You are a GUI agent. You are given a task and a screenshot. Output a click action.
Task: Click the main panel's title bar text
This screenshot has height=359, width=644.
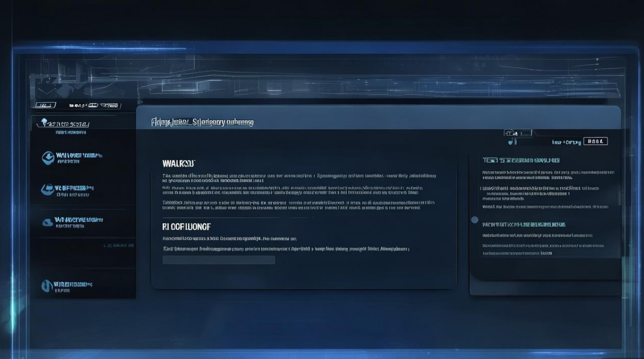pos(202,122)
